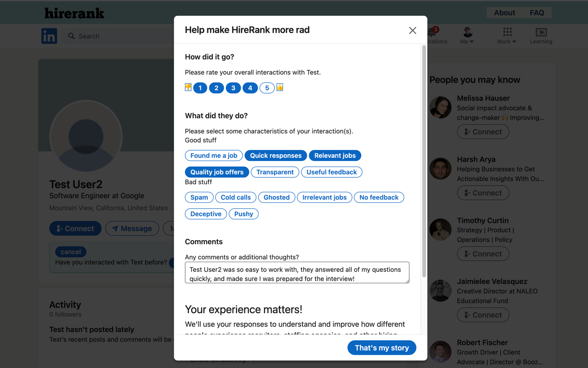Screen dimensions: 588x368
Task: Click the thumbs-up icon beside rating 5
Action: click(x=280, y=87)
